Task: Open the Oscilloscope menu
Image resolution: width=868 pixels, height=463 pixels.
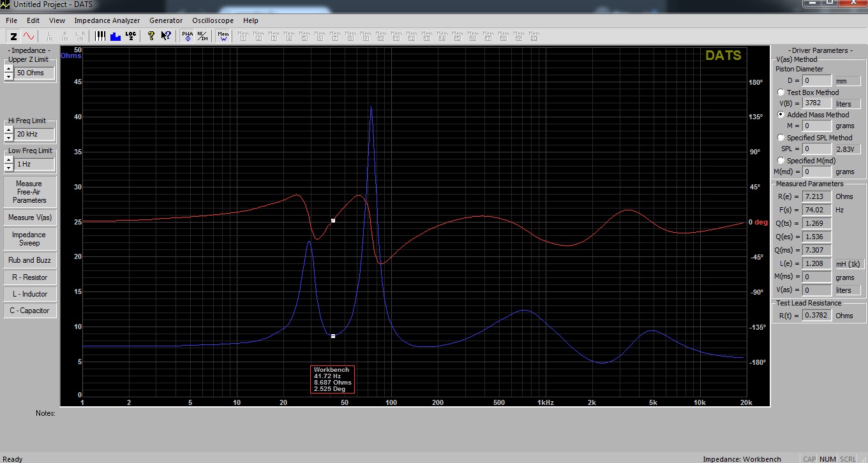Action: pos(213,20)
